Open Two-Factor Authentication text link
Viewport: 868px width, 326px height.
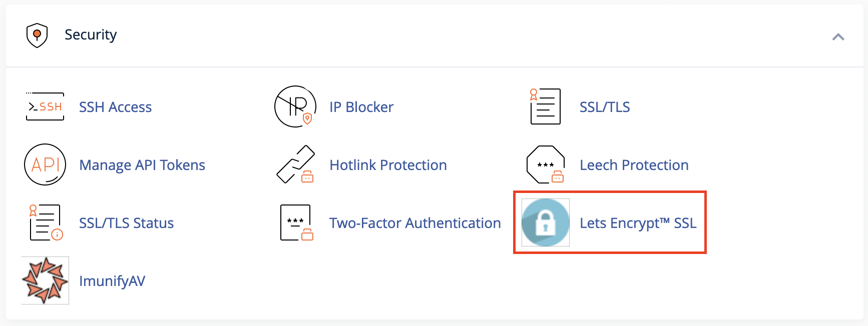click(x=415, y=223)
